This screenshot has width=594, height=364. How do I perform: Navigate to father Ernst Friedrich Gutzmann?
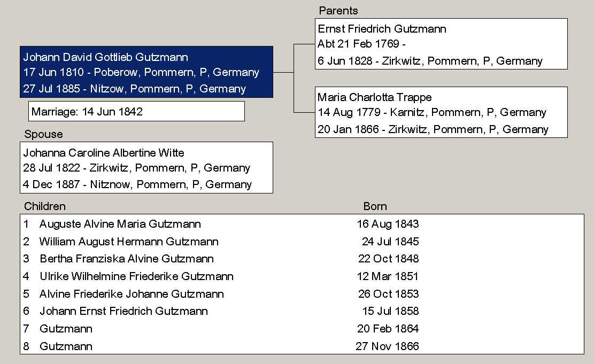tap(441, 44)
